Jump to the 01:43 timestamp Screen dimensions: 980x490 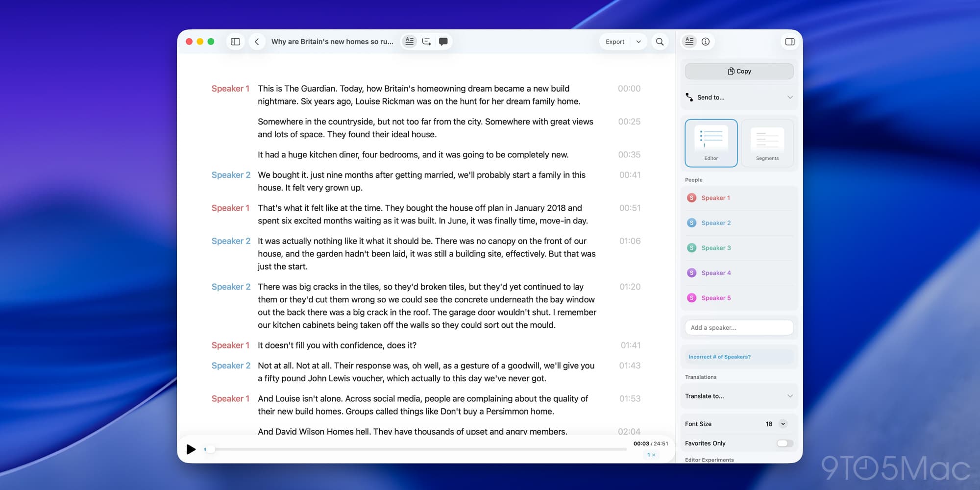coord(630,366)
